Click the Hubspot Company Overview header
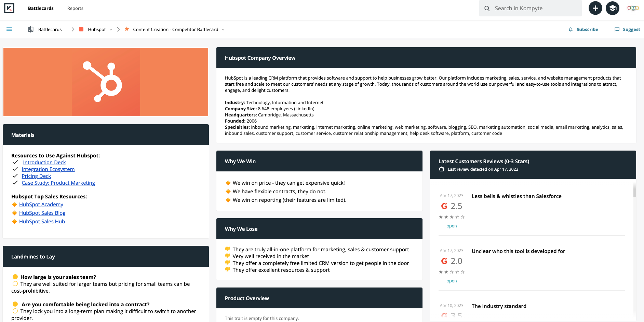This screenshot has height=322, width=644. pyautogui.click(x=426, y=58)
